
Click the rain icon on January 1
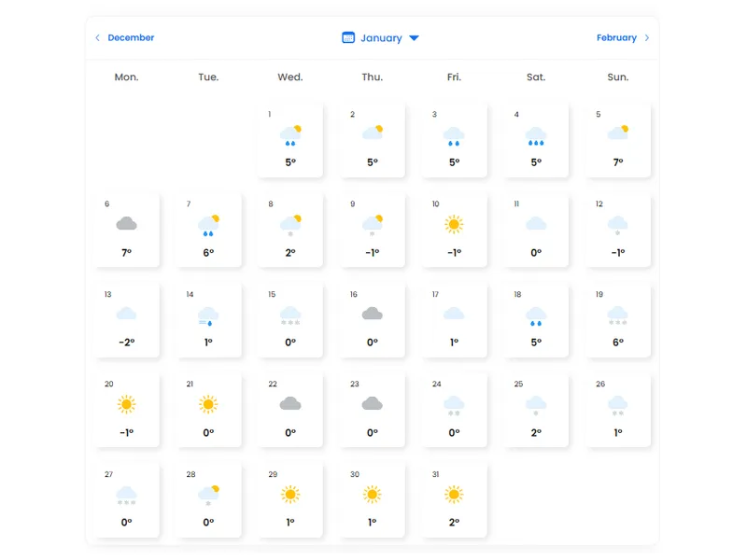(290, 136)
